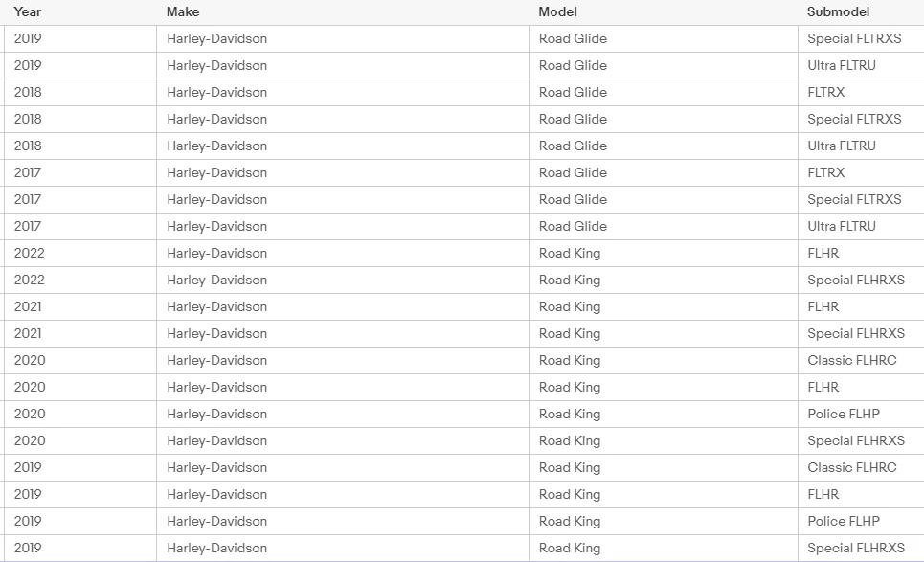
Task: Select 'Harley-Davidson' in the 2018 Ultra FLTRU row
Action: click(216, 146)
